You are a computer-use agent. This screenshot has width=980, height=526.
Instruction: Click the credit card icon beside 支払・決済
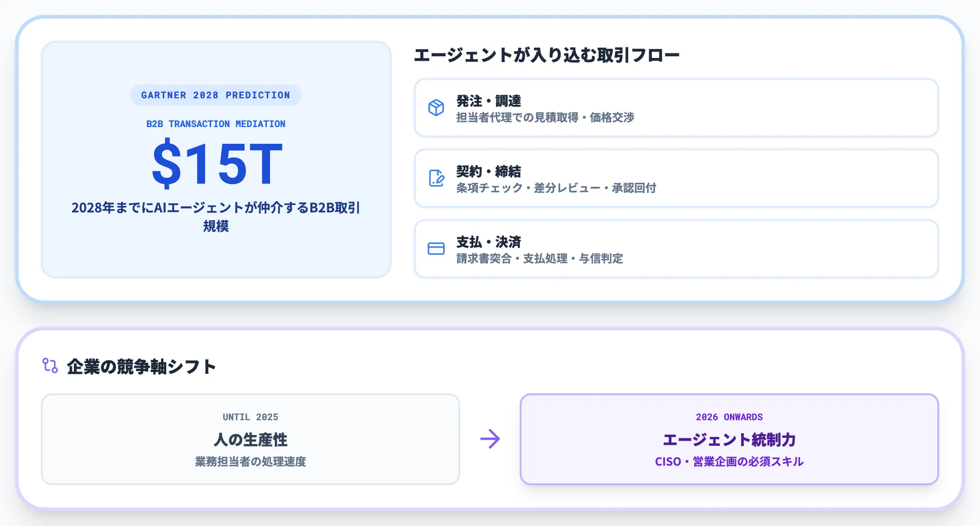[436, 249]
